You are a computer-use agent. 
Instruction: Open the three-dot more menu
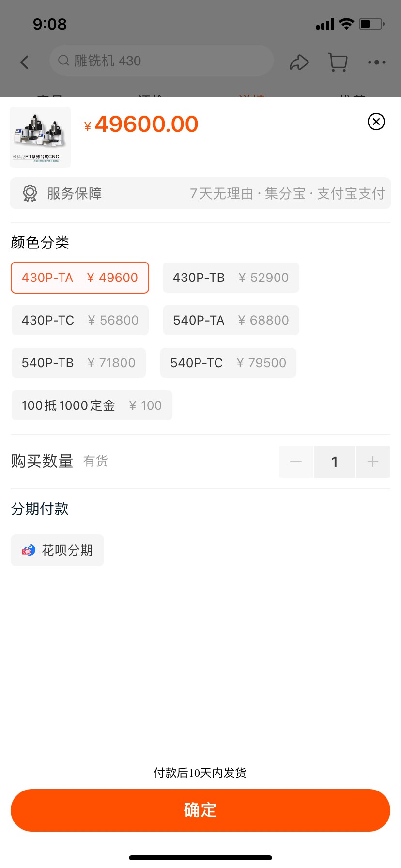[x=376, y=62]
